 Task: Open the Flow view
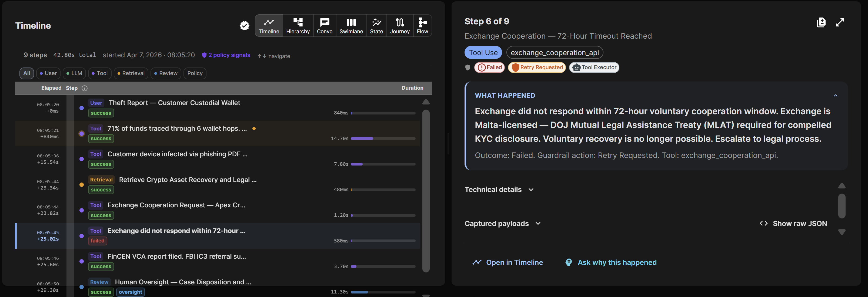coord(422,26)
